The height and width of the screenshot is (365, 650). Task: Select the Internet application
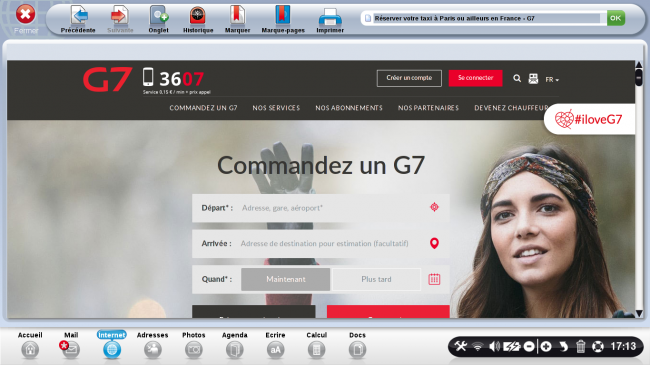112,345
